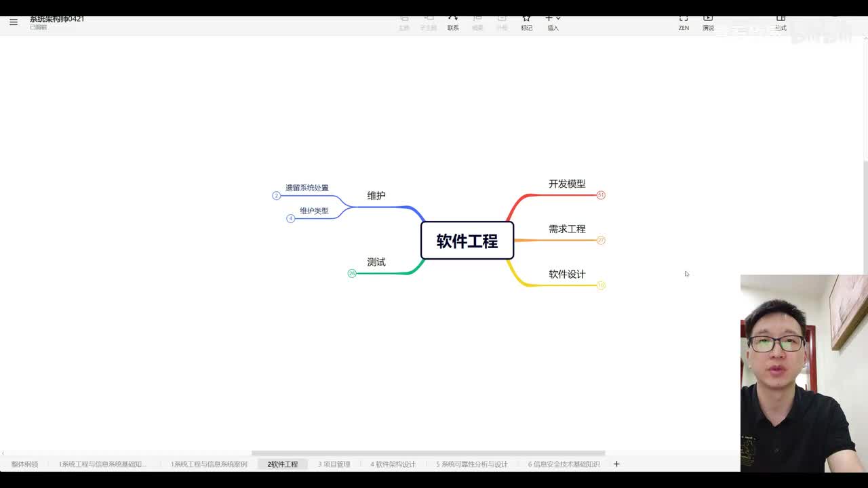Select the central 软件工程 topic
The width and height of the screenshot is (868, 488).
(x=467, y=241)
